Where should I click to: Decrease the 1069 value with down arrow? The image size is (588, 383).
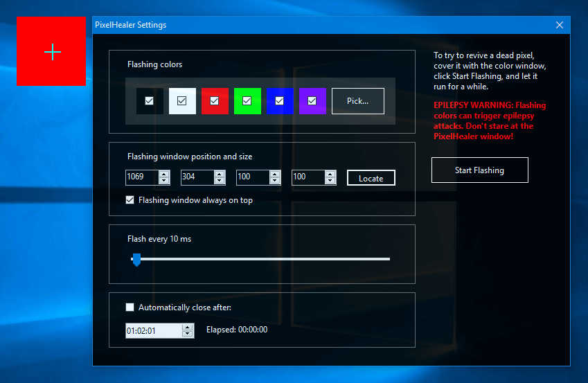pos(164,181)
